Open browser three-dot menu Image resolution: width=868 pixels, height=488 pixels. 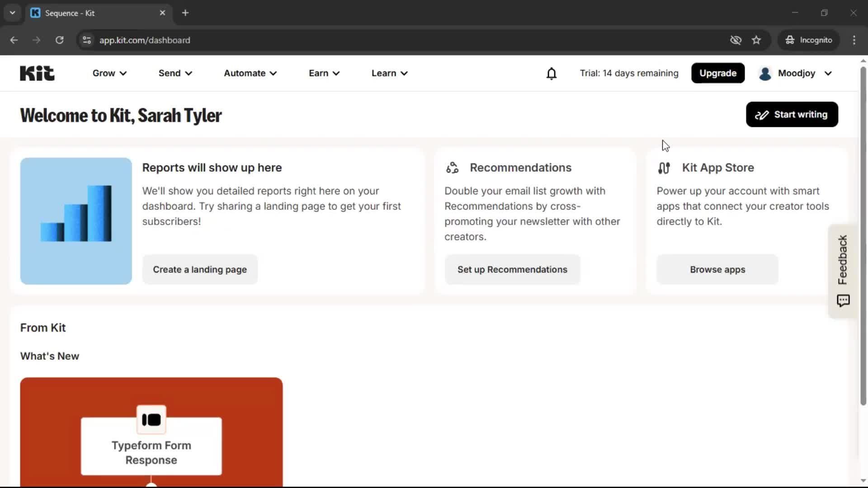pyautogui.click(x=854, y=40)
